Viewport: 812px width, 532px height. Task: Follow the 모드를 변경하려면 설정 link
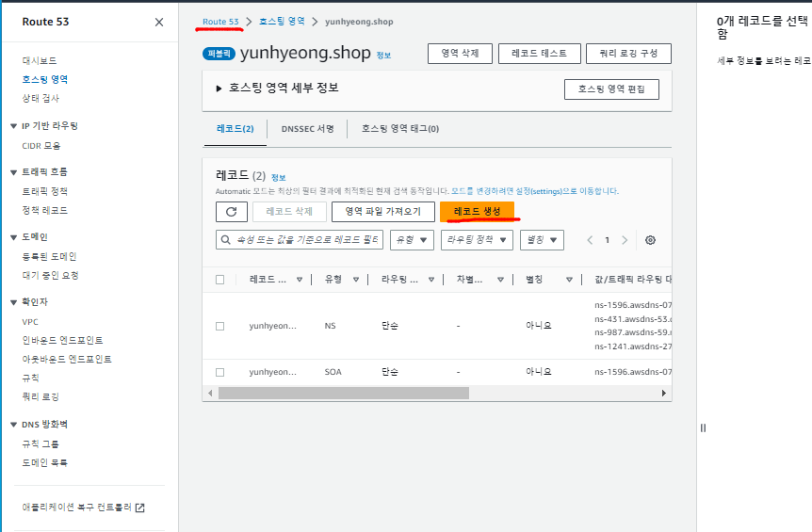(535, 191)
